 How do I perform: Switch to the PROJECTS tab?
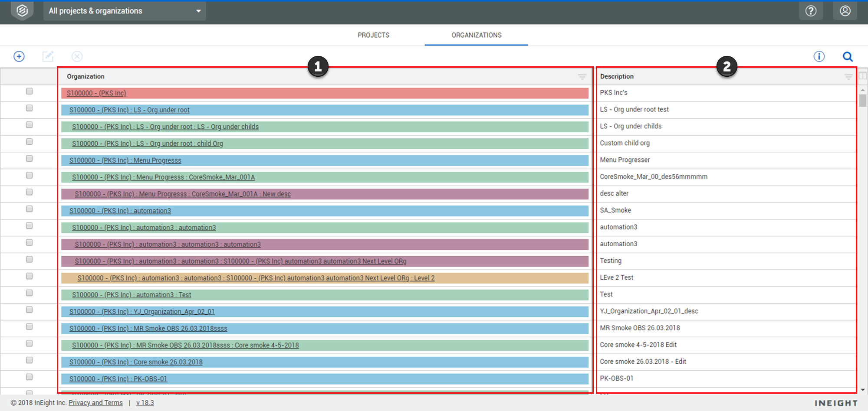(x=373, y=35)
